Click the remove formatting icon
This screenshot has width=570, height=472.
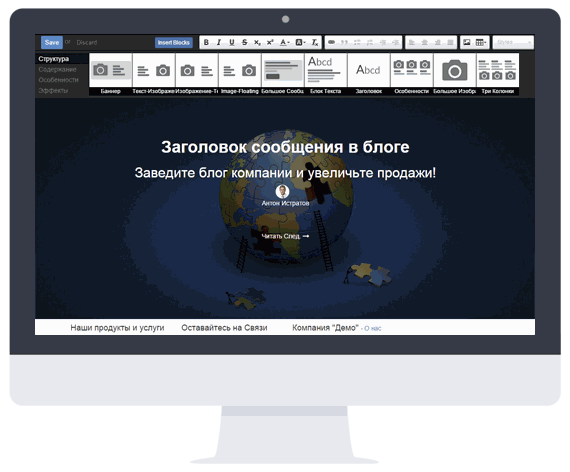point(315,43)
